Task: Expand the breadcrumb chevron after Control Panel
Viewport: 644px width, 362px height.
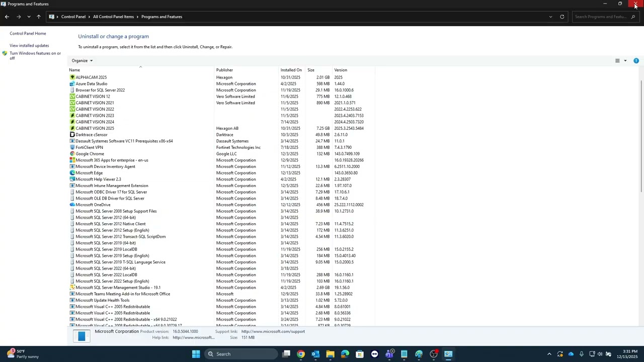Action: click(89, 17)
